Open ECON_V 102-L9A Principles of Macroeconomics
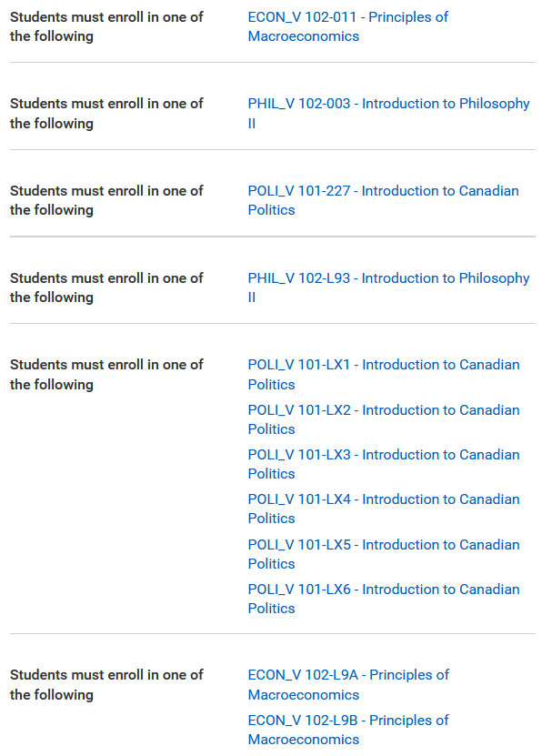The height and width of the screenshot is (756, 552). [x=348, y=684]
